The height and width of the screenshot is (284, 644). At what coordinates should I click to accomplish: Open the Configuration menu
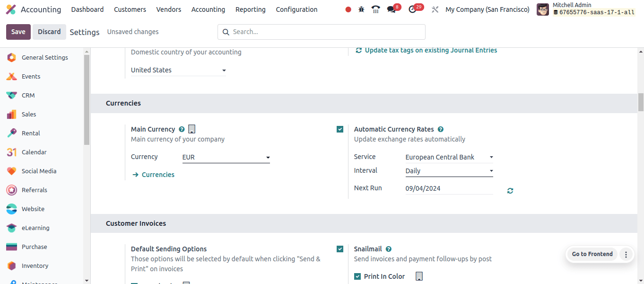(x=297, y=9)
